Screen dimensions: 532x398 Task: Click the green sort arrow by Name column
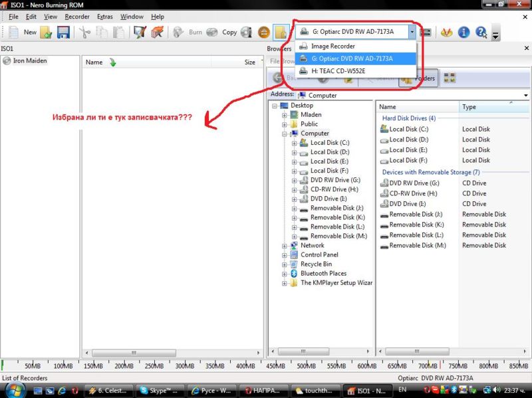[112, 62]
